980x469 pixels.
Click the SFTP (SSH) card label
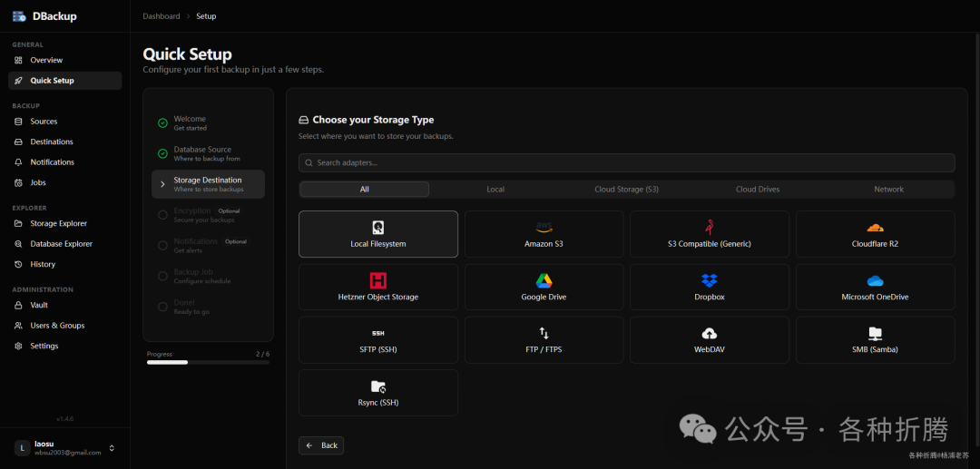click(x=378, y=350)
